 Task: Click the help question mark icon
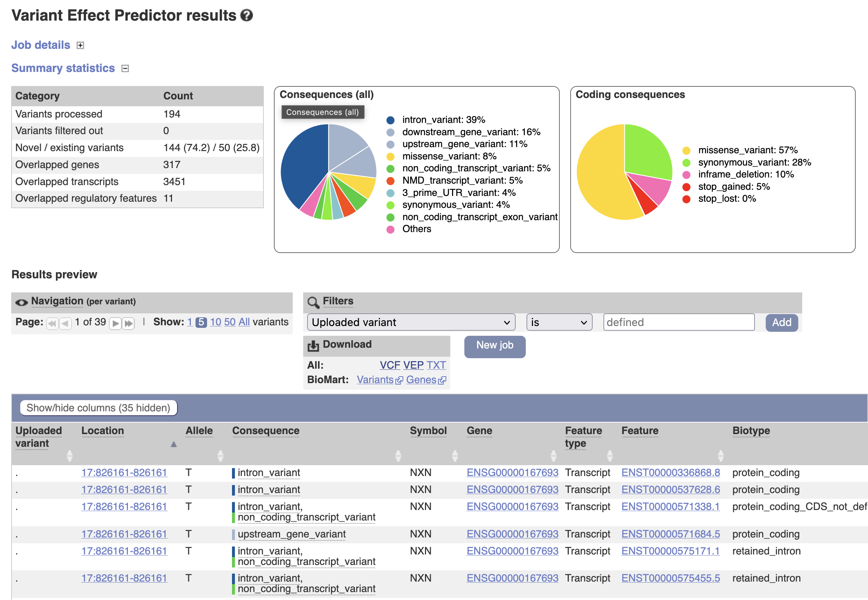246,16
